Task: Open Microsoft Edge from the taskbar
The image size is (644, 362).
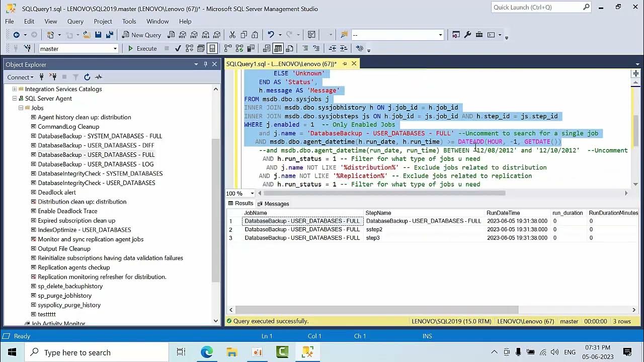Action: (x=207, y=352)
